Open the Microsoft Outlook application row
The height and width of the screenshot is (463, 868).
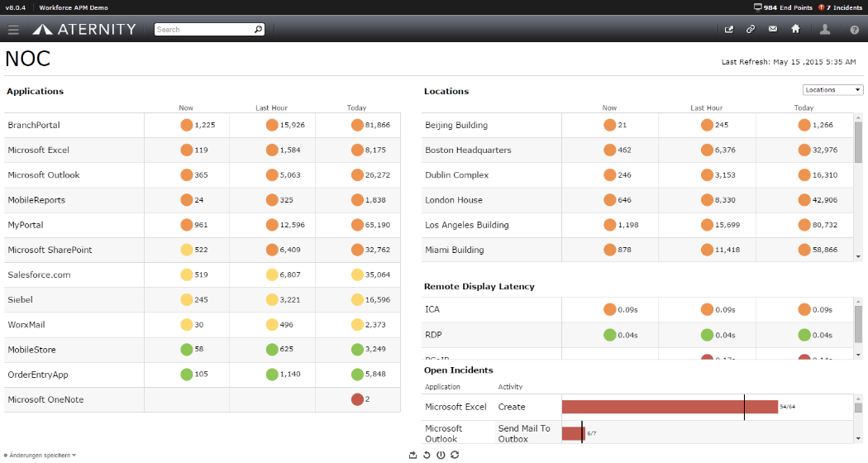[x=202, y=175]
